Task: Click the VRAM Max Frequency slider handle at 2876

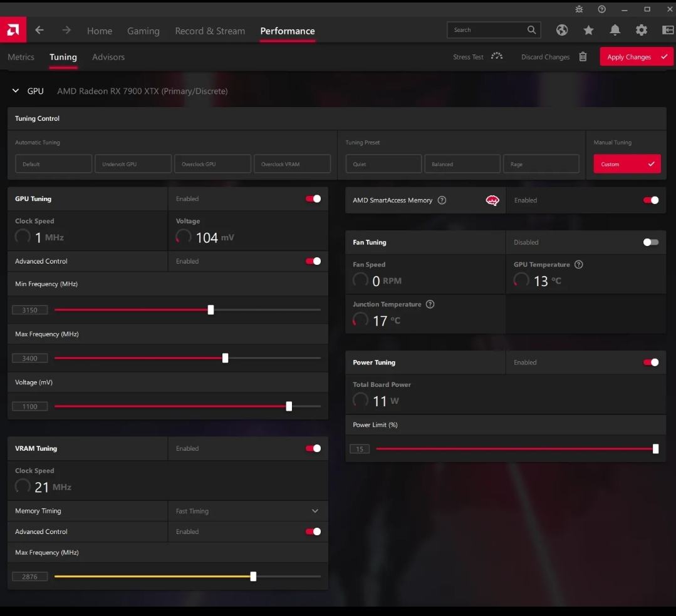Action: 254,577
